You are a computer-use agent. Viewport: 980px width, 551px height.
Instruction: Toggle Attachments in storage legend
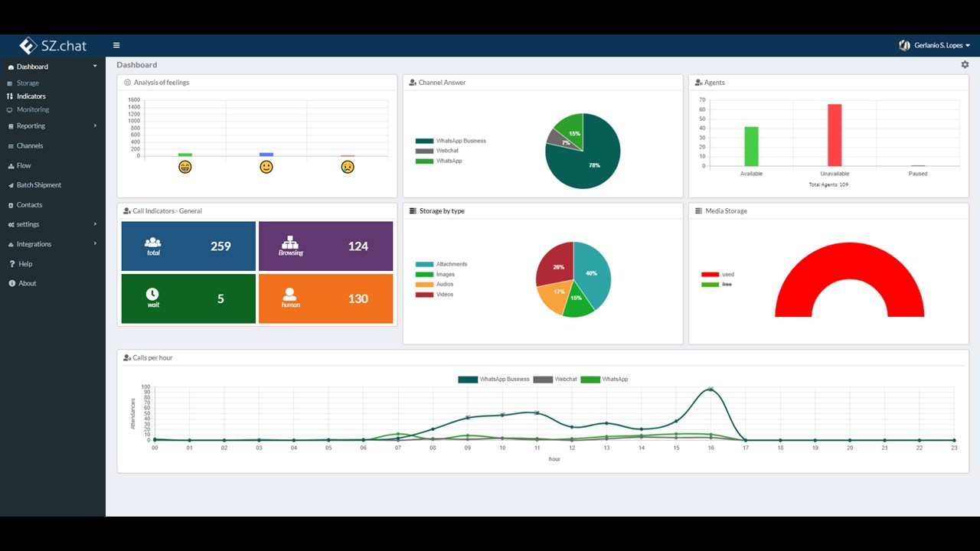click(x=441, y=264)
